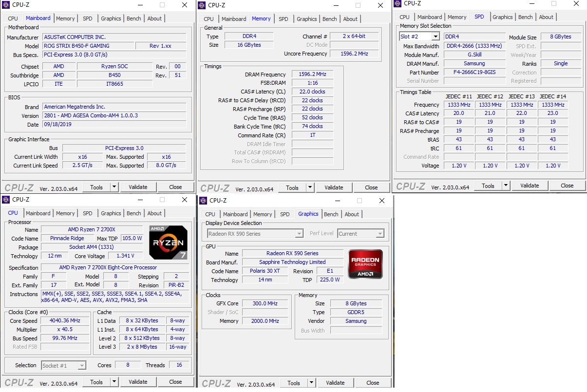The image size is (587, 392).
Task: Click the BIOS Date 09/18/2019 value
Action: [114, 125]
